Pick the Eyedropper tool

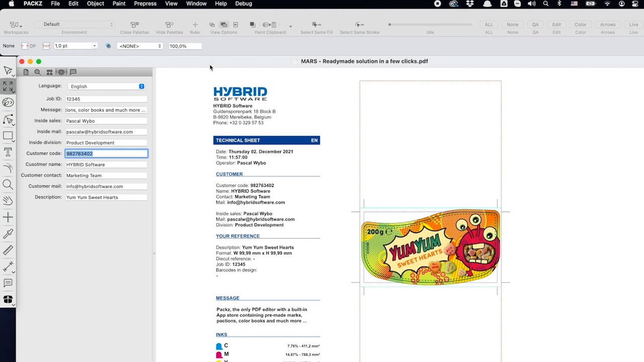tap(8, 234)
